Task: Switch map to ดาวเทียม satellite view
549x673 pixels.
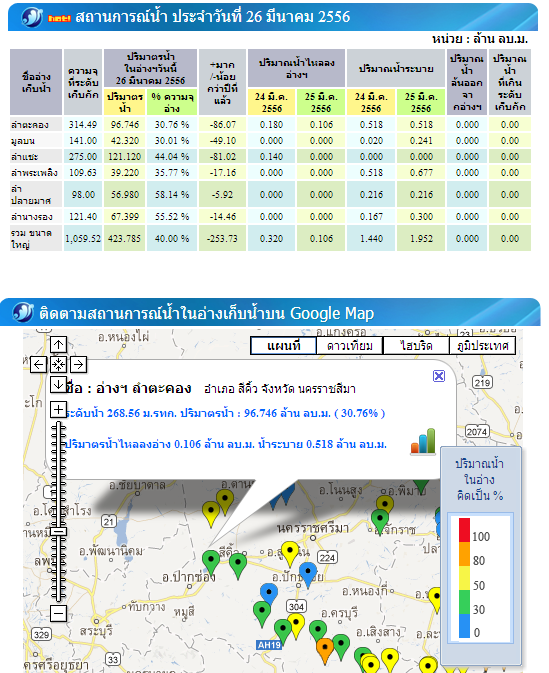Action: point(349,346)
